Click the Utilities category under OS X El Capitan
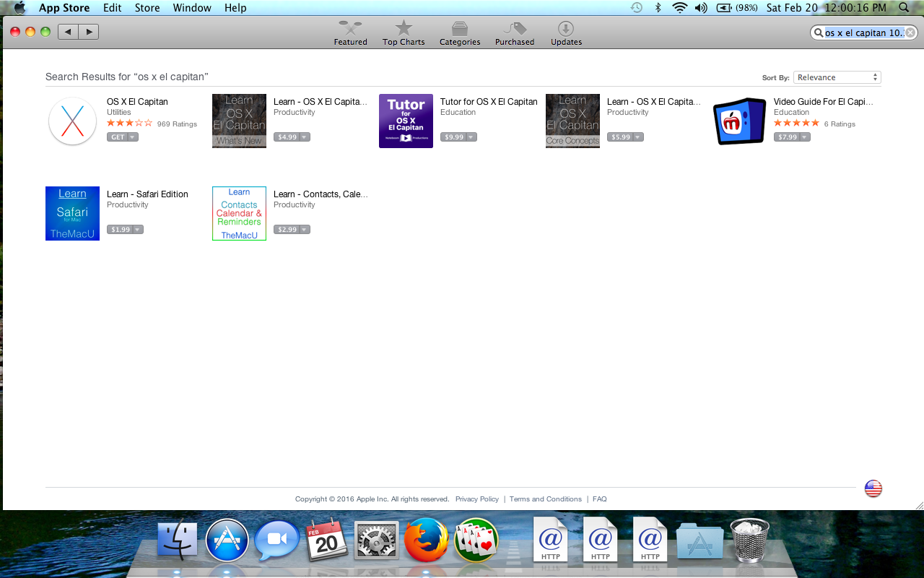The width and height of the screenshot is (924, 578). pyautogui.click(x=119, y=113)
